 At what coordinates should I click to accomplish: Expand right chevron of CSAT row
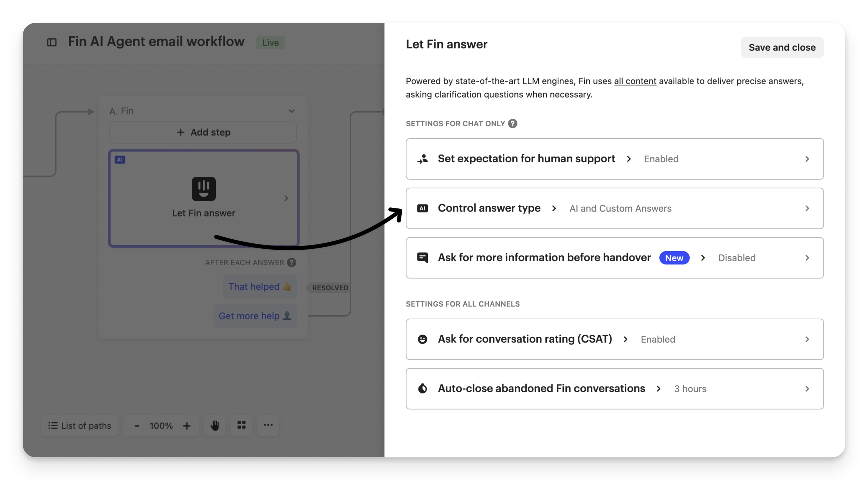[x=807, y=339]
